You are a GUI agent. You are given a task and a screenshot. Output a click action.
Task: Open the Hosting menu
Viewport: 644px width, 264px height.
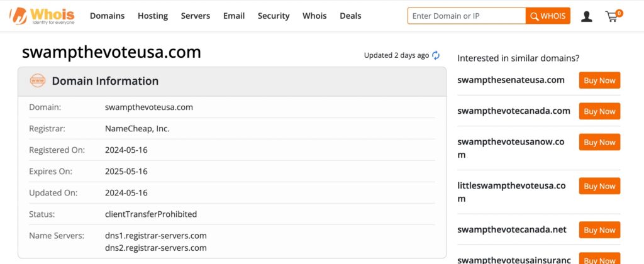[x=153, y=16]
